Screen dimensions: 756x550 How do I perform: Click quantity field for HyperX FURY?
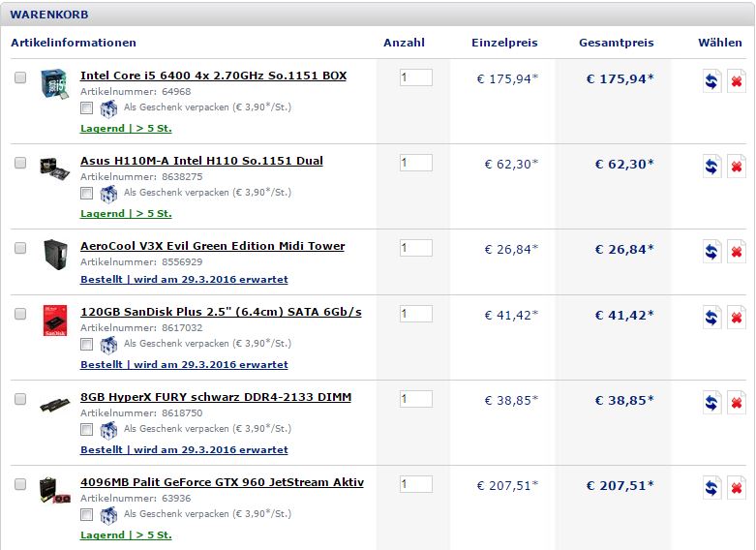415,399
